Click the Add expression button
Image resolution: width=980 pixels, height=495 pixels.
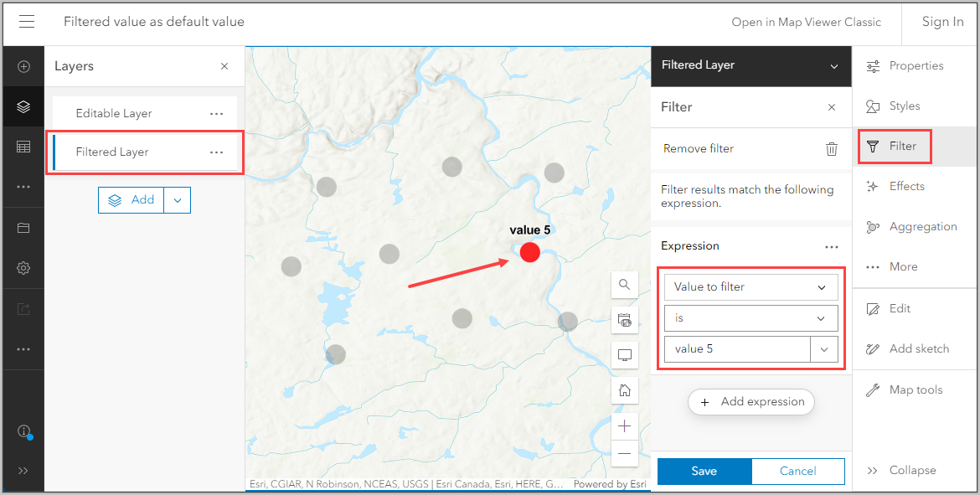coord(750,401)
